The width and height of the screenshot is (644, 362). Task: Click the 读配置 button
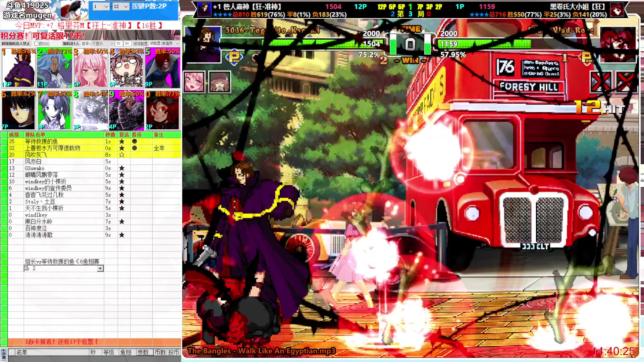[x=155, y=44]
